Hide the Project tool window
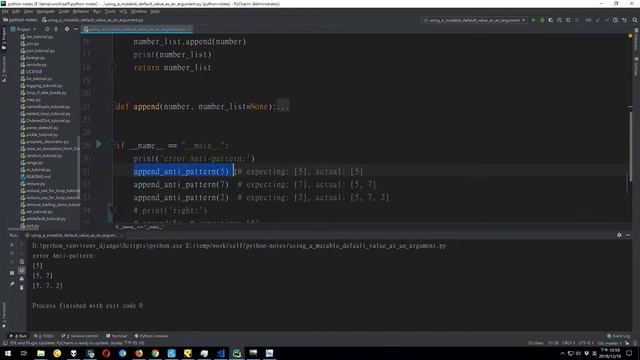This screenshot has height=360, width=640. tap(76, 29)
